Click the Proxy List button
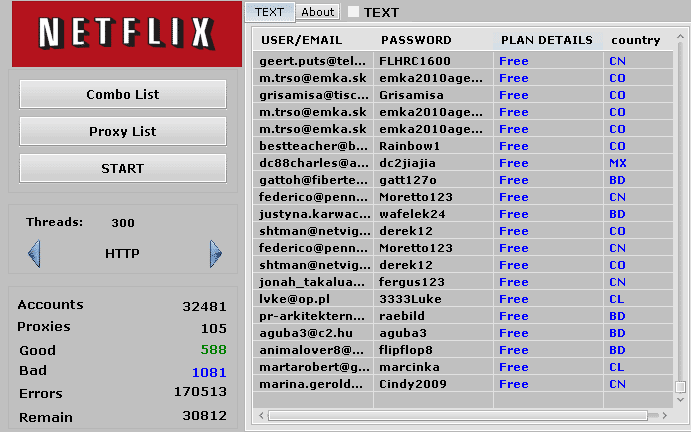 tap(123, 131)
